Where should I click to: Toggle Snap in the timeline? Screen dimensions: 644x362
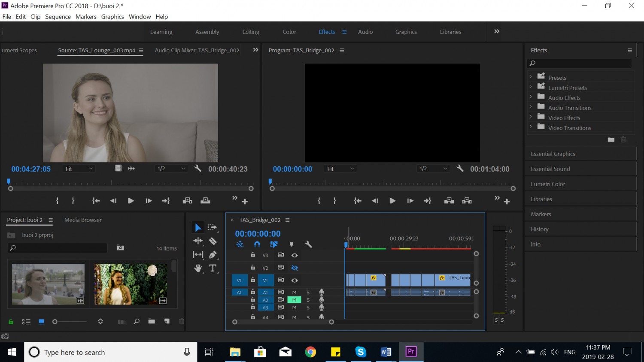coord(257,244)
